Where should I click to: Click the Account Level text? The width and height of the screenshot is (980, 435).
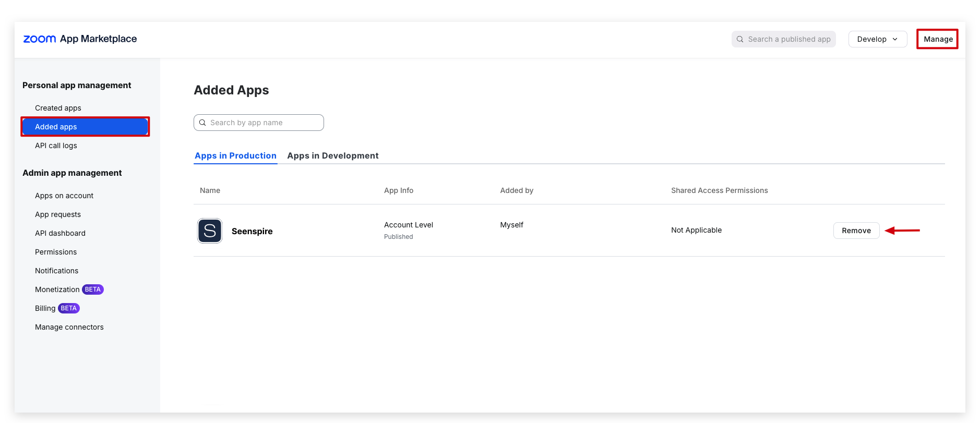409,225
